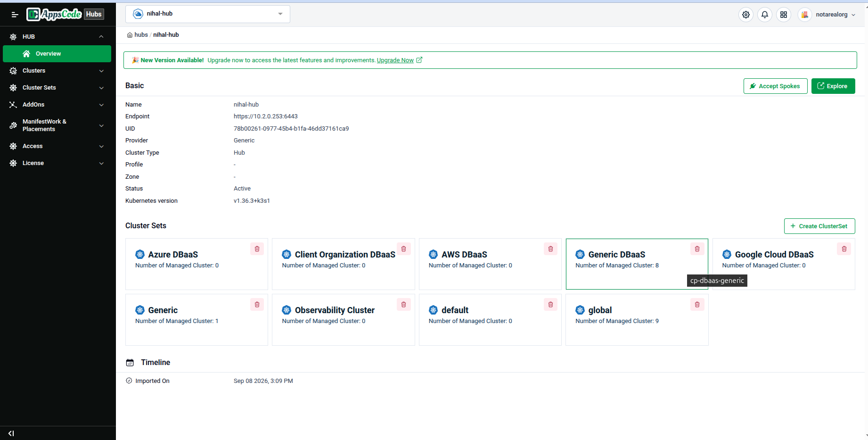Open the Client Organization DBaaS card title
This screenshot has height=440, width=868.
345,255
